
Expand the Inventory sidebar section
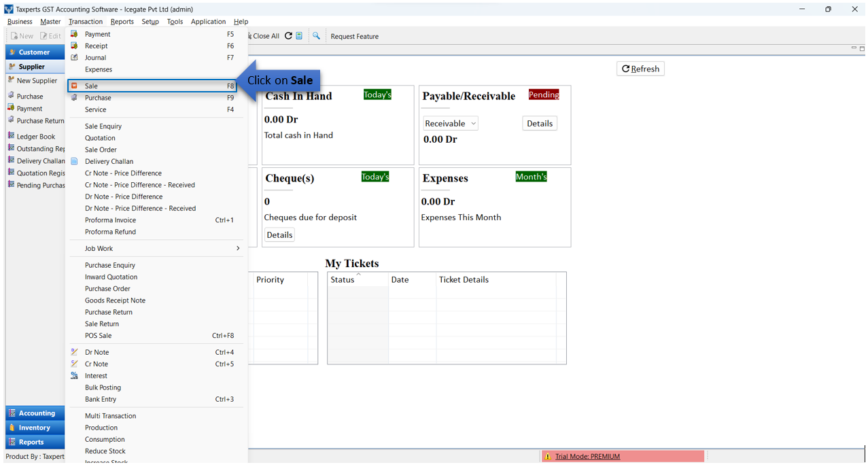[x=35, y=428]
